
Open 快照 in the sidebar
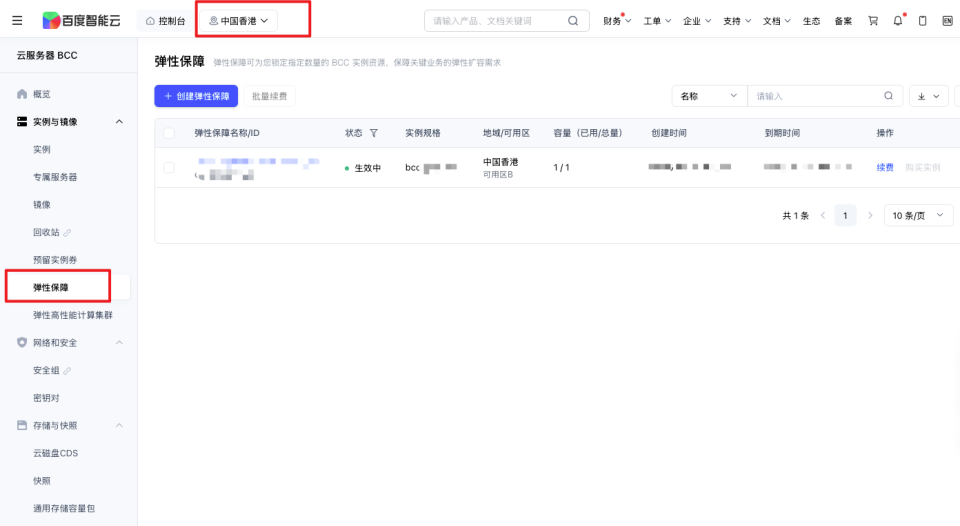click(x=42, y=481)
